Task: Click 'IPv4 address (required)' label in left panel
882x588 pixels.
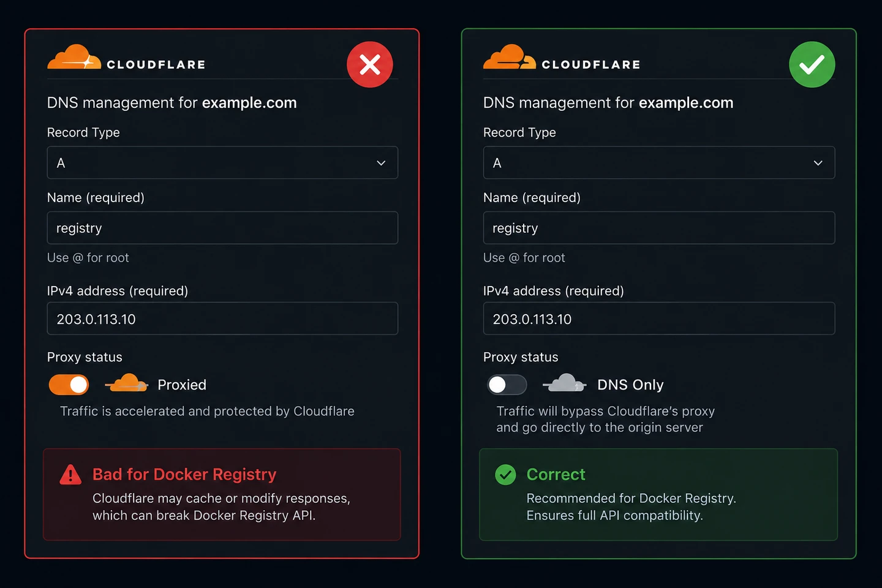Action: pos(118,291)
